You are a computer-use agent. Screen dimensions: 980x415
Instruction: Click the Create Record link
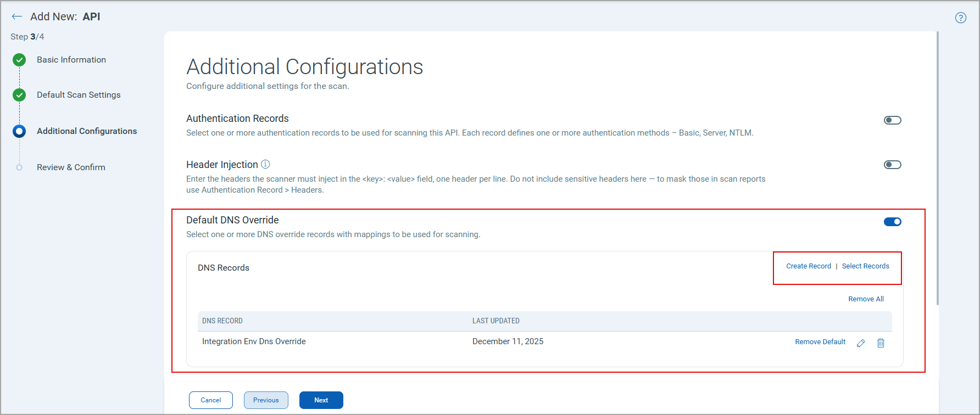[x=809, y=266]
